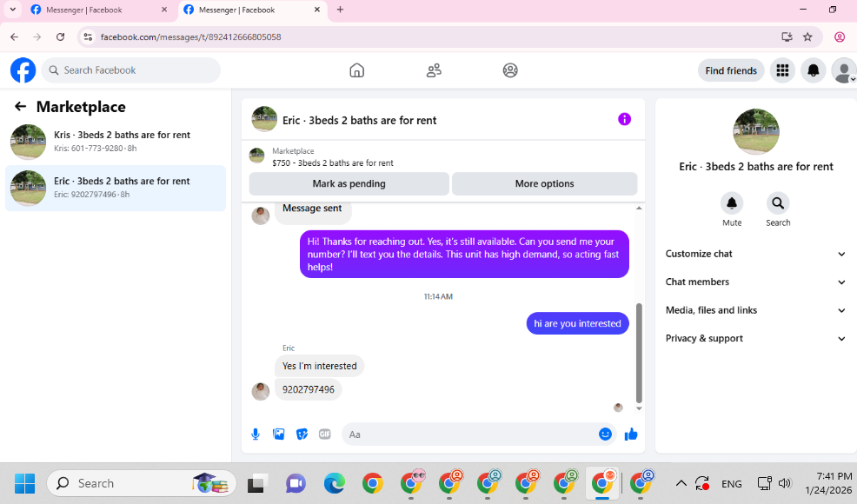The height and width of the screenshot is (504, 857).
Task: Open Microsoft Edge from the taskbar
Action: point(334,483)
